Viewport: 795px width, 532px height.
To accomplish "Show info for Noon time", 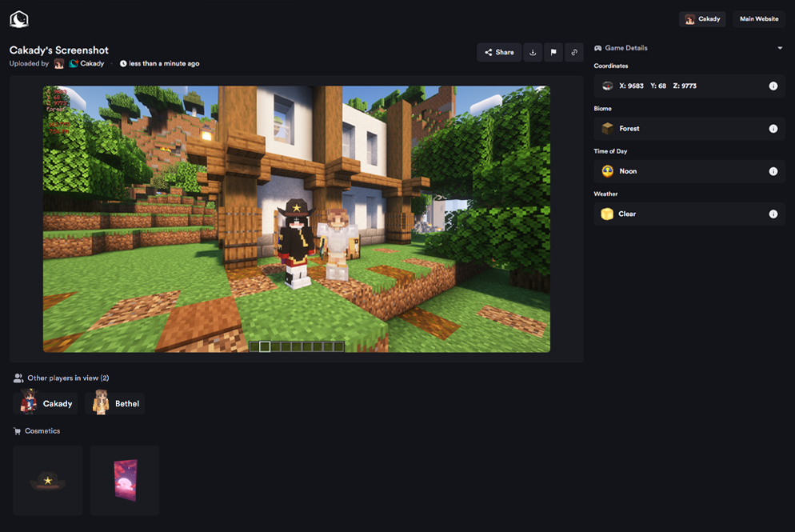I will point(773,171).
